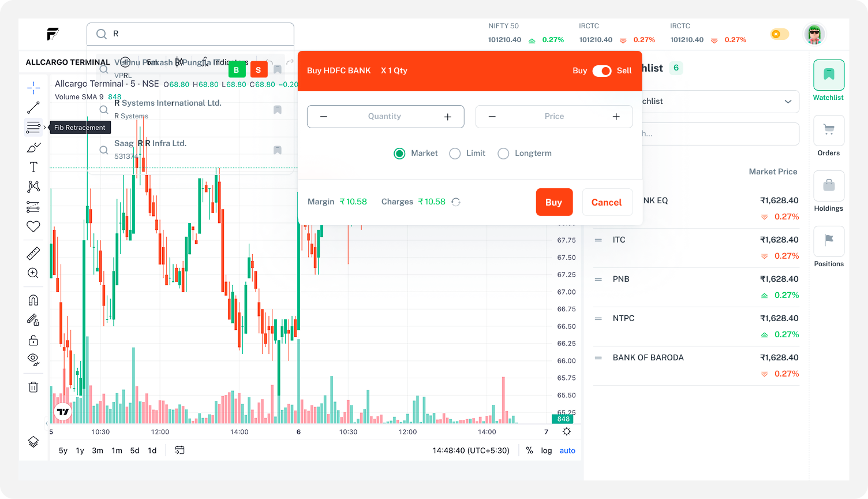868x499 pixels.
Task: Increase Price with plus button
Action: pyautogui.click(x=616, y=117)
